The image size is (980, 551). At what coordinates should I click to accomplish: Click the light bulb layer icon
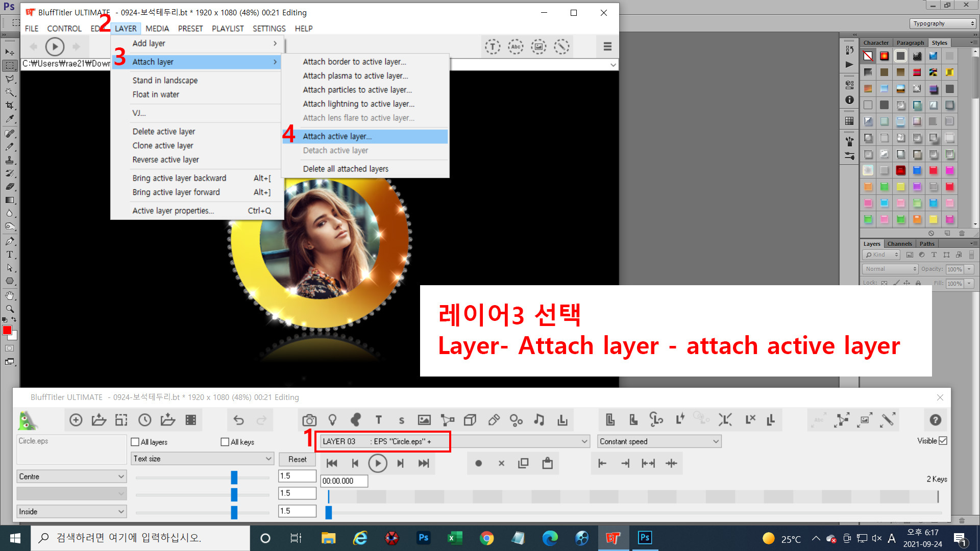pos(332,420)
